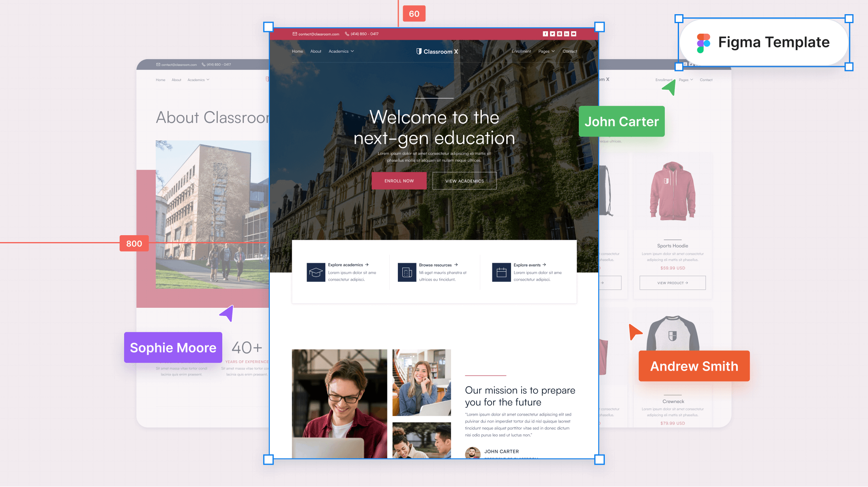Viewport: 868px width, 487px height.
Task: Click the arrow next to Browse resources
Action: click(x=456, y=265)
